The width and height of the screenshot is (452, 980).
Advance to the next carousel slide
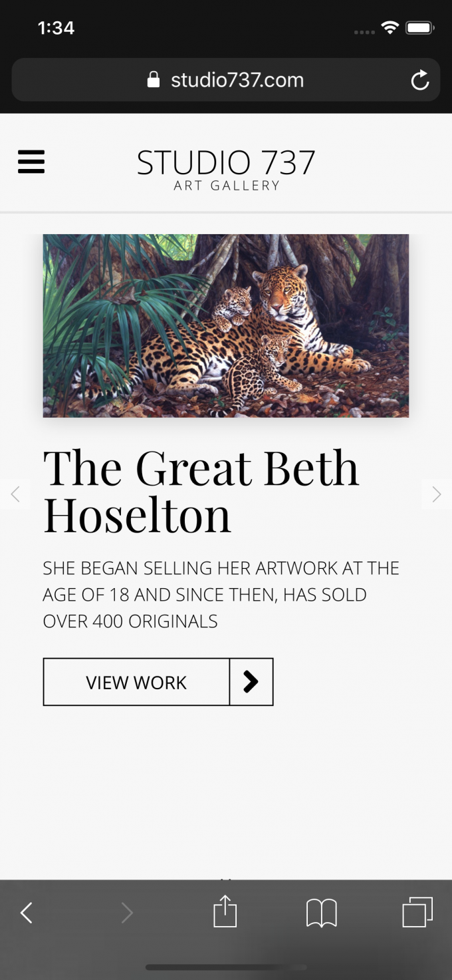pyautogui.click(x=437, y=494)
